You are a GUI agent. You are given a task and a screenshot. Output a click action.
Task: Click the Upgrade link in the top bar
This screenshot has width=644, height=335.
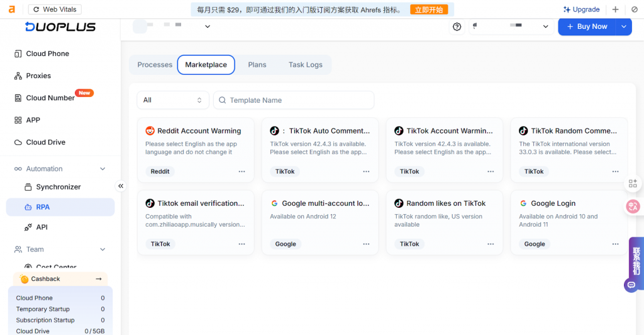tap(581, 9)
